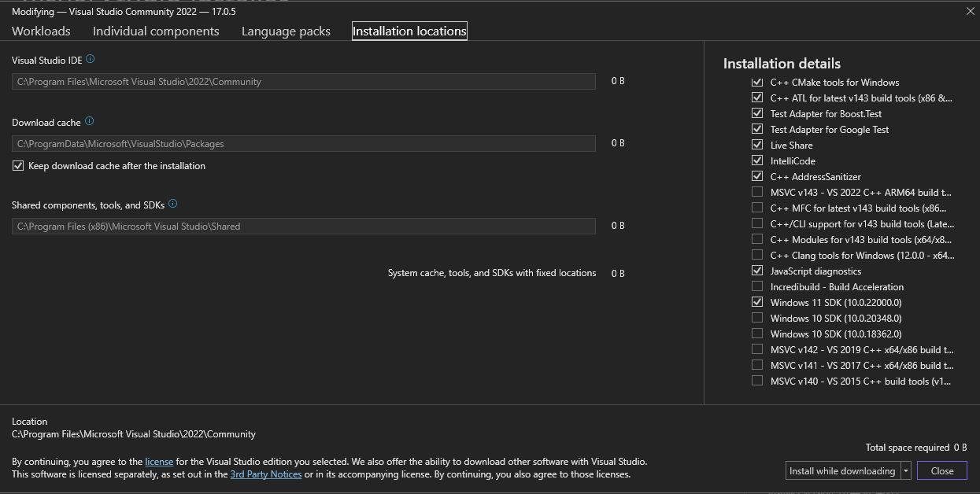Enable C++ MFC for latest v143 build tools
This screenshot has width=980, height=494.
[x=757, y=208]
